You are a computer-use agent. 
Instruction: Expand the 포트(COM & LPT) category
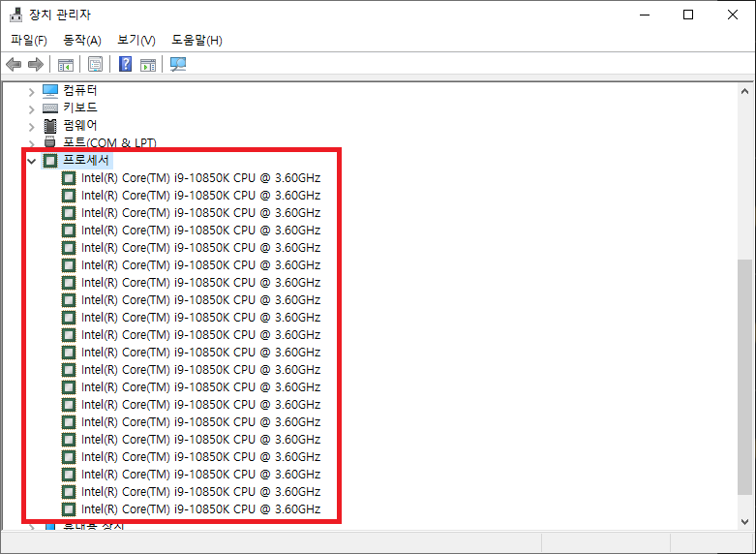tap(31, 143)
